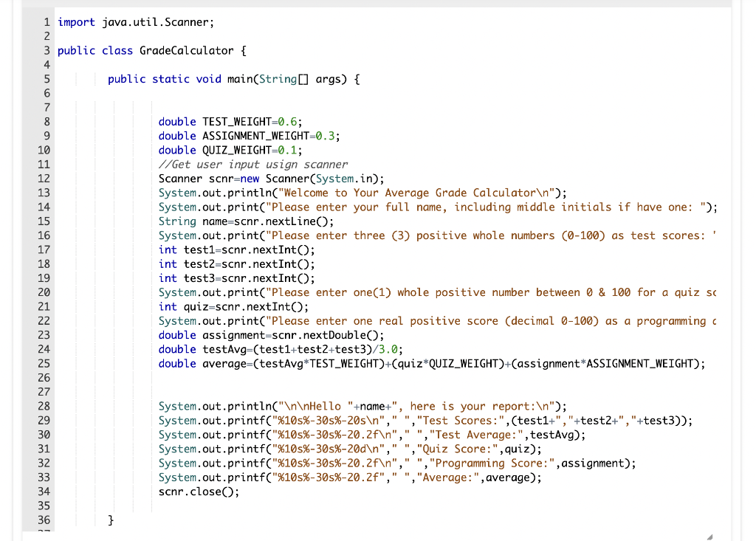Select the GradeCalculator class name

[188, 50]
